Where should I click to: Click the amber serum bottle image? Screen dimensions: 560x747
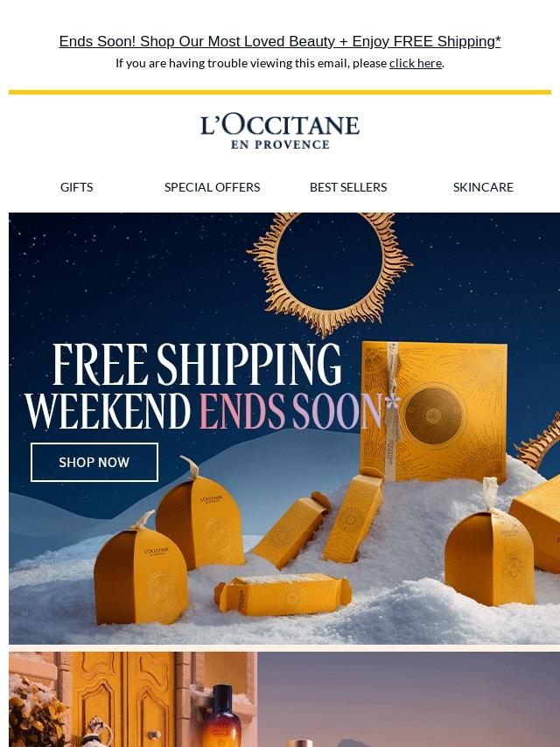(221, 716)
